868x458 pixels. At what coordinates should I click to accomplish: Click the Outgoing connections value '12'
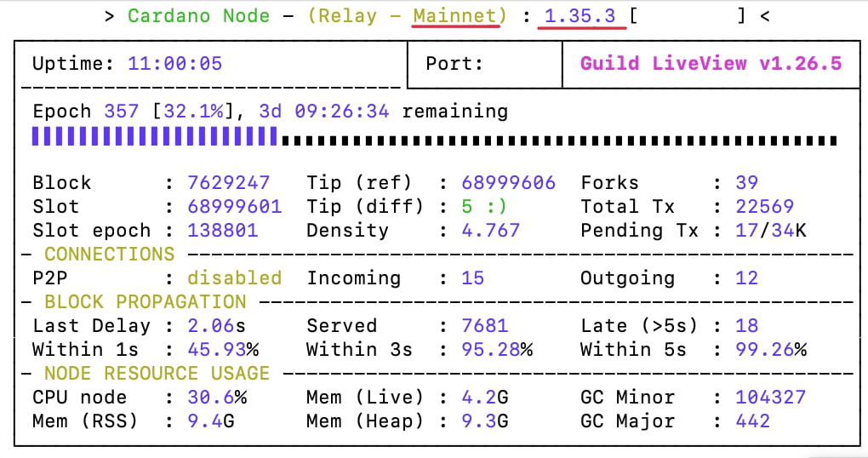click(x=747, y=278)
